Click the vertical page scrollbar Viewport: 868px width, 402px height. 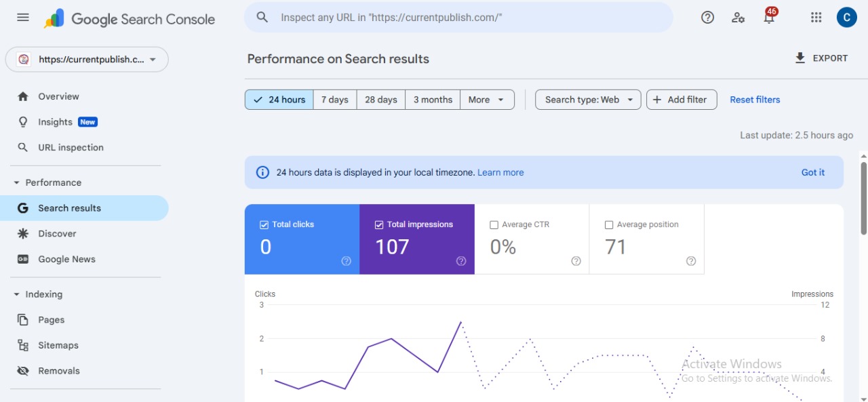(863, 198)
